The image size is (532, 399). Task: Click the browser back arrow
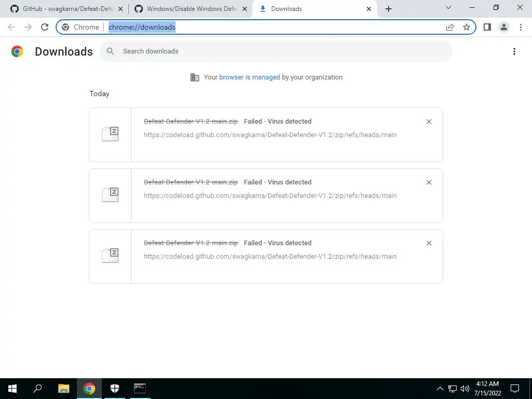pos(11,27)
